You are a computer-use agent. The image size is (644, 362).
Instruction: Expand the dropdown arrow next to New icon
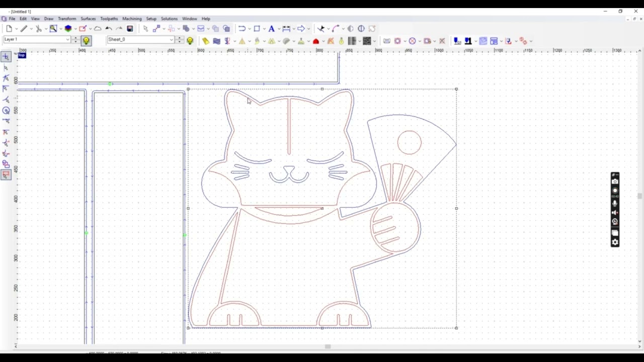17,29
